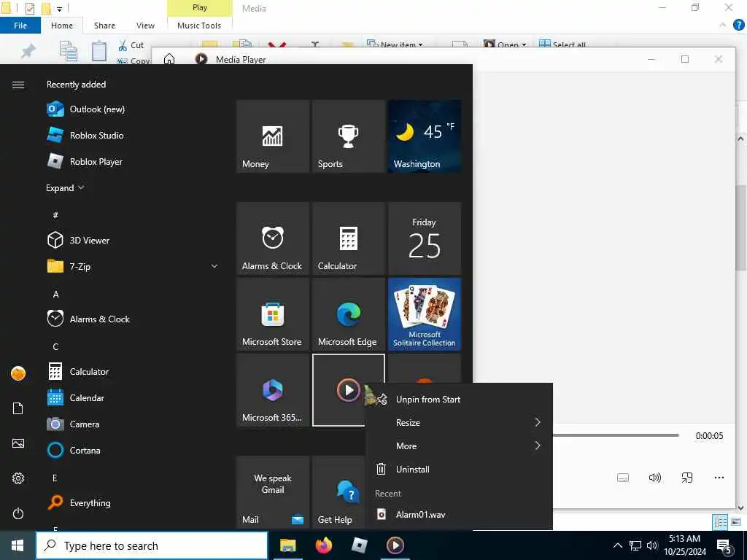
Task: Open the 7-Zip folder entry
Action: point(133,266)
